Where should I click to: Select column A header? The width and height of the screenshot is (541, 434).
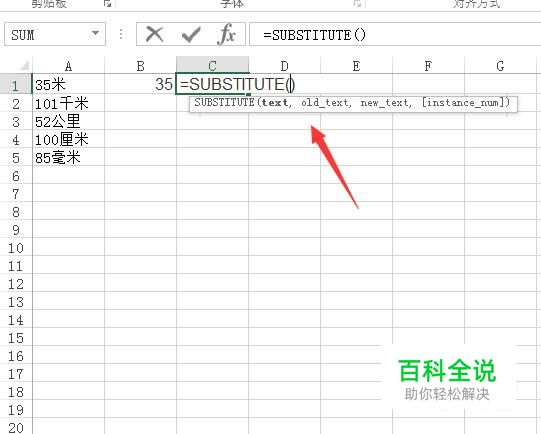(x=68, y=66)
